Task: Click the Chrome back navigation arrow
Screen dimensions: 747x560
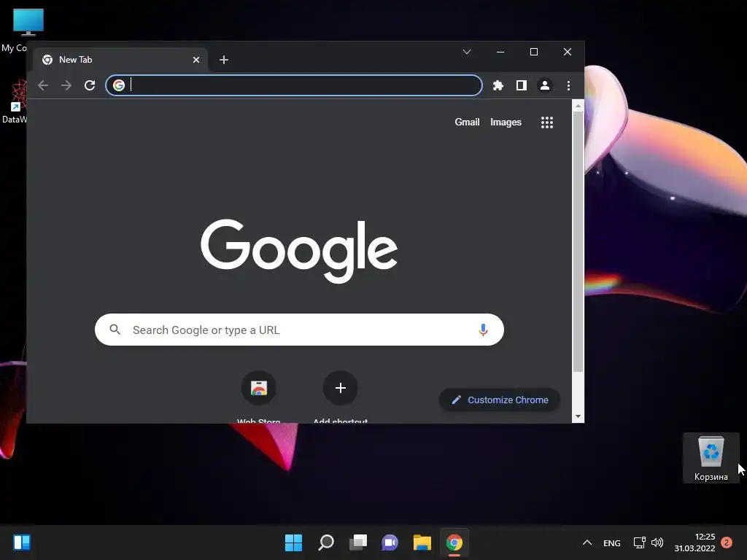Action: click(x=43, y=85)
